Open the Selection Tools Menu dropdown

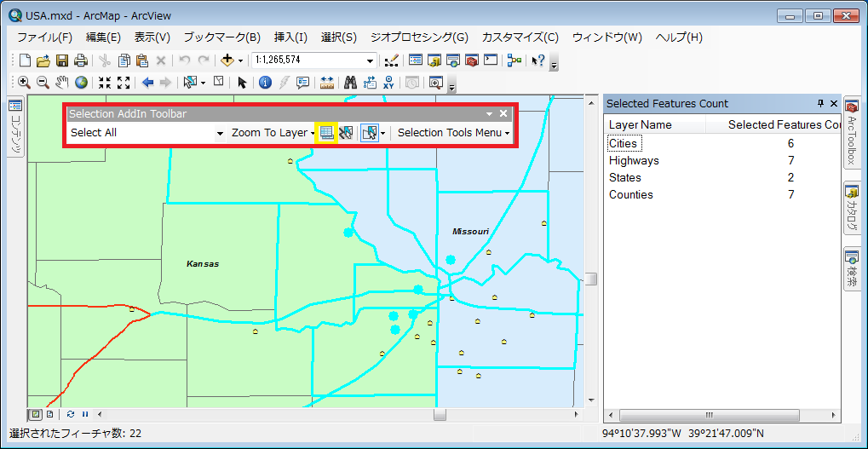453,133
